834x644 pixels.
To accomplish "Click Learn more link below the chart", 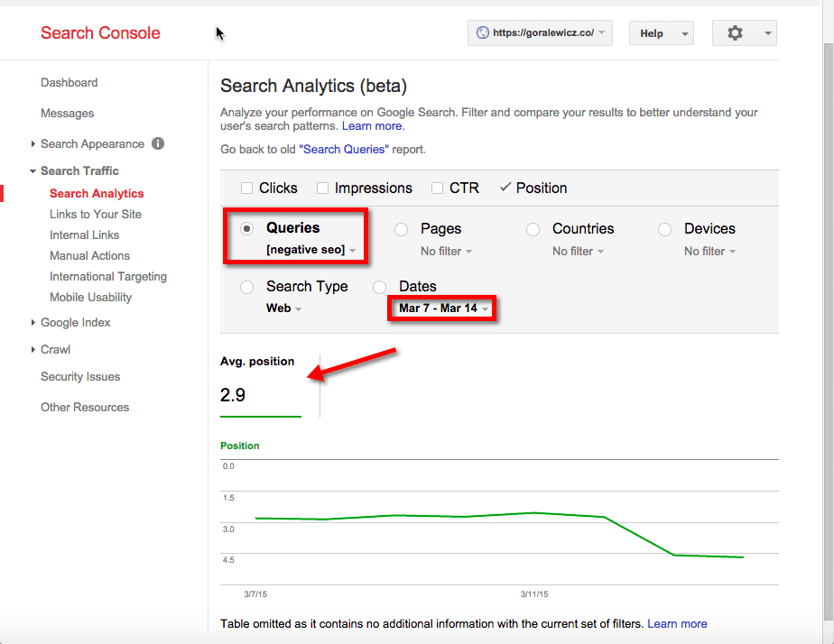I will tap(677, 624).
